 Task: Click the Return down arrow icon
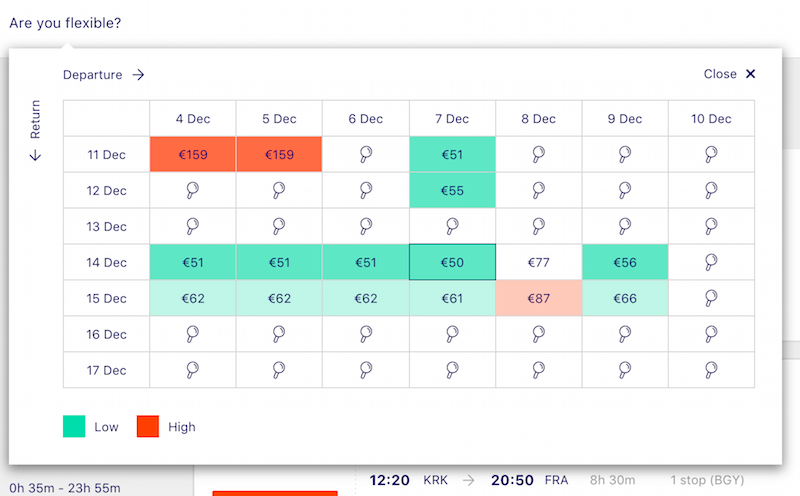35,155
